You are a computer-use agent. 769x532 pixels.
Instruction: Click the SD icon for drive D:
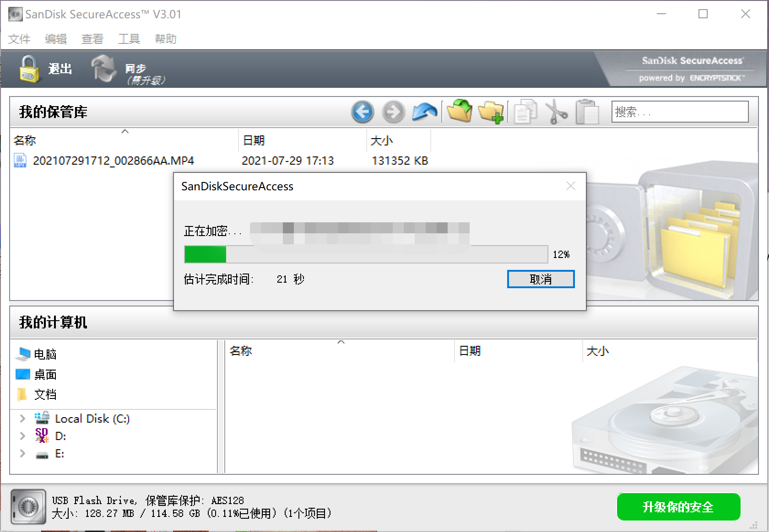pos(42,435)
